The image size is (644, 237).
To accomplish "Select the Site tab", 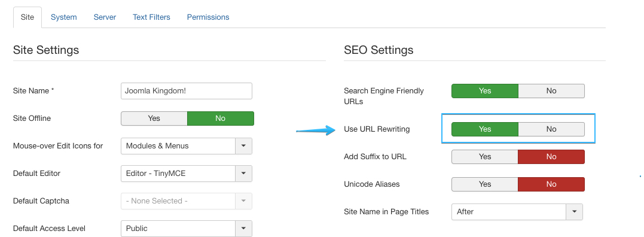I will (27, 17).
